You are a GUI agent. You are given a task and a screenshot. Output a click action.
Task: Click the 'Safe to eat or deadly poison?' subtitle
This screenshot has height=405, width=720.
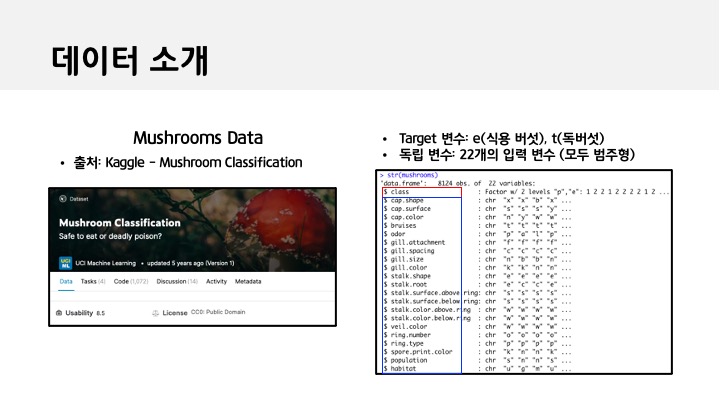110,236
